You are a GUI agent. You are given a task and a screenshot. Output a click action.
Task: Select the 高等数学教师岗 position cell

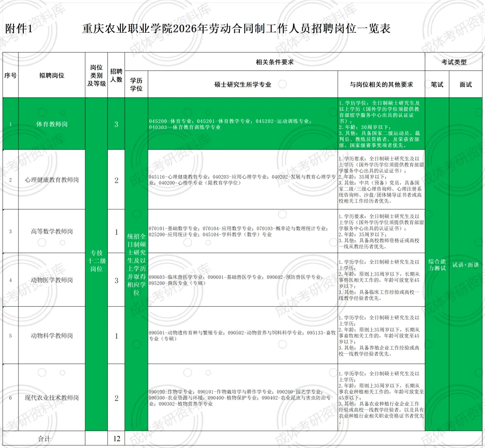click(52, 231)
